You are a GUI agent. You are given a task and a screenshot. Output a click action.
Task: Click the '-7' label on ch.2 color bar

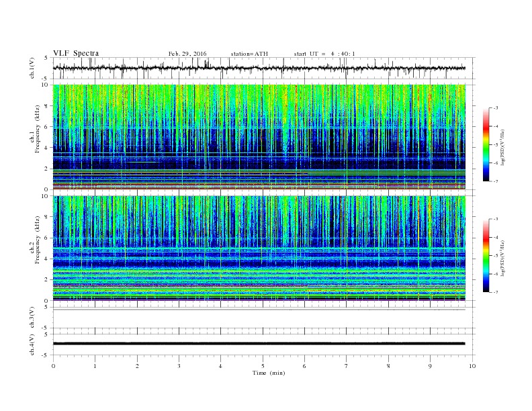point(496,292)
